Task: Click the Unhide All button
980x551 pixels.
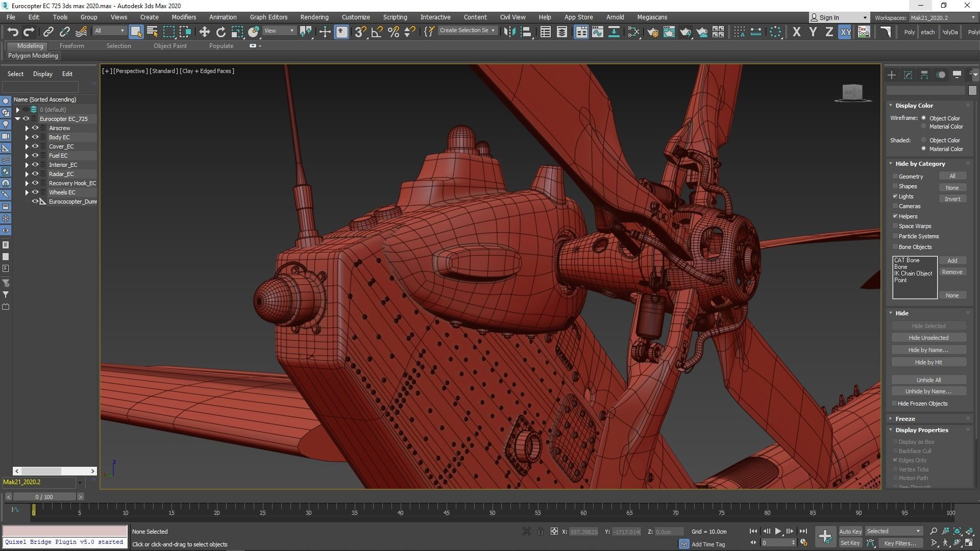Action: click(x=928, y=380)
